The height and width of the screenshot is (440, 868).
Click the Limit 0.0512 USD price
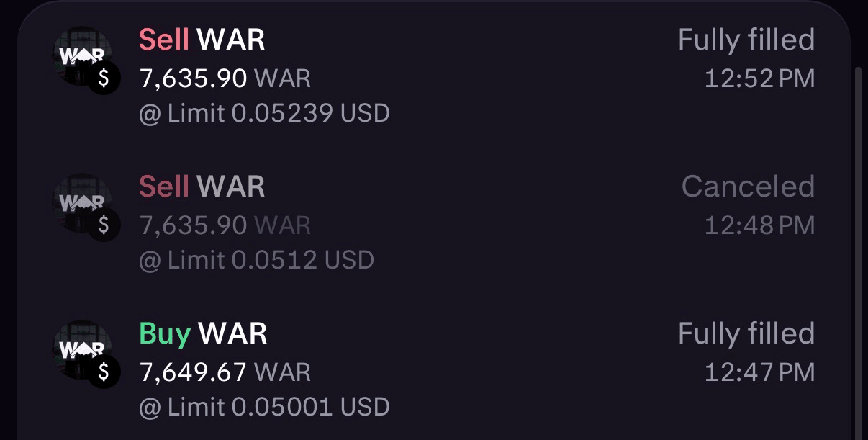(x=256, y=260)
